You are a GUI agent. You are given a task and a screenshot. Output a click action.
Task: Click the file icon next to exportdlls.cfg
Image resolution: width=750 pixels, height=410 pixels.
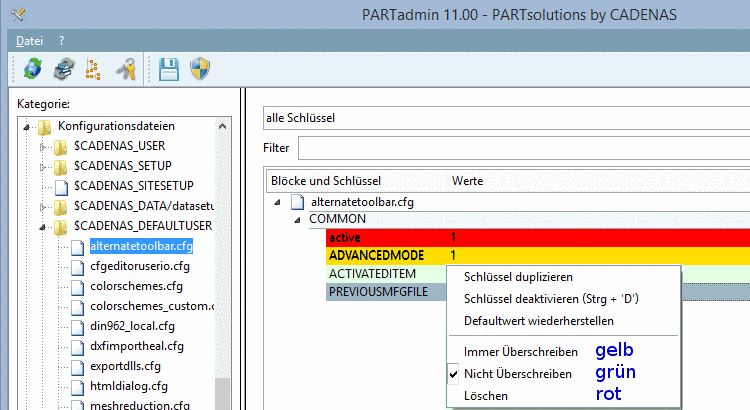[x=77, y=367]
